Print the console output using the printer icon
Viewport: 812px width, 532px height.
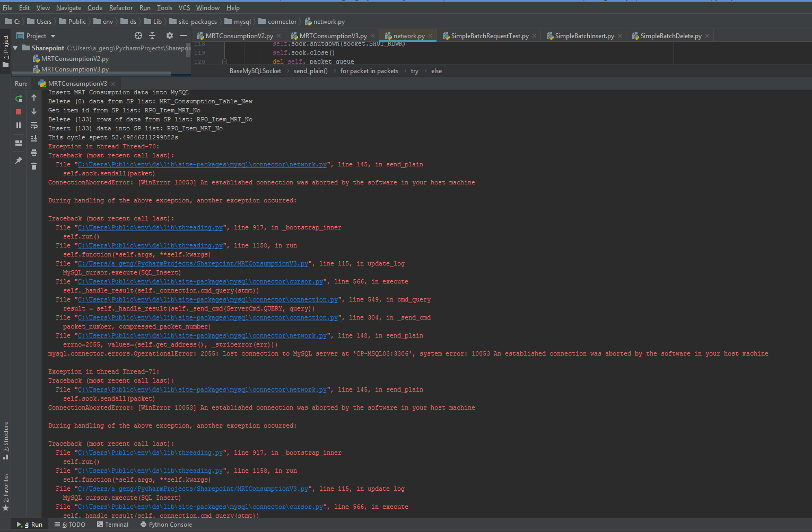[x=34, y=153]
